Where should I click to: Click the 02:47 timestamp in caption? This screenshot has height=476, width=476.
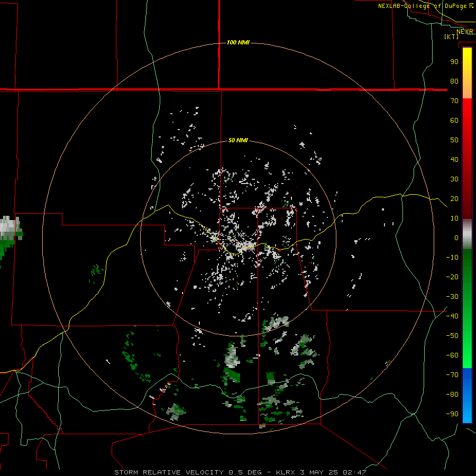pyautogui.click(x=354, y=472)
